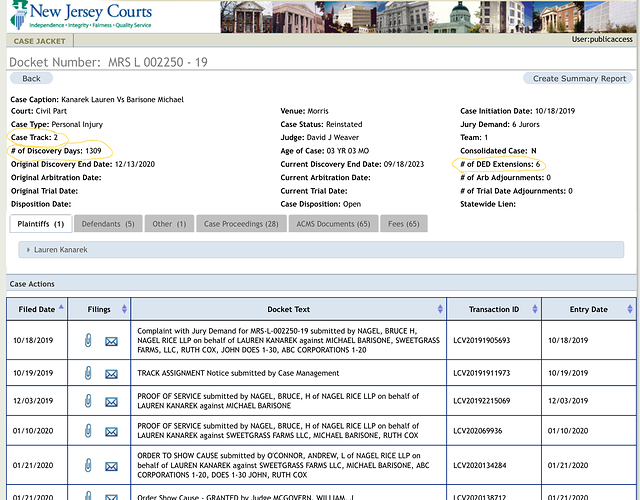This screenshot has width=640, height=500.
Task: Sort table by Filed Date arrow
Action: tap(61, 307)
